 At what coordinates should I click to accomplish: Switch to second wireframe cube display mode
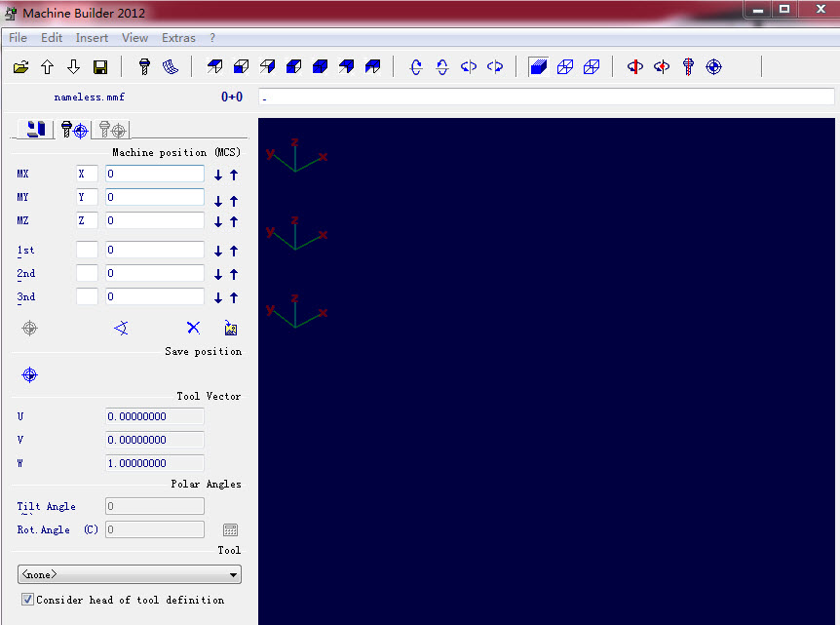tap(592, 67)
